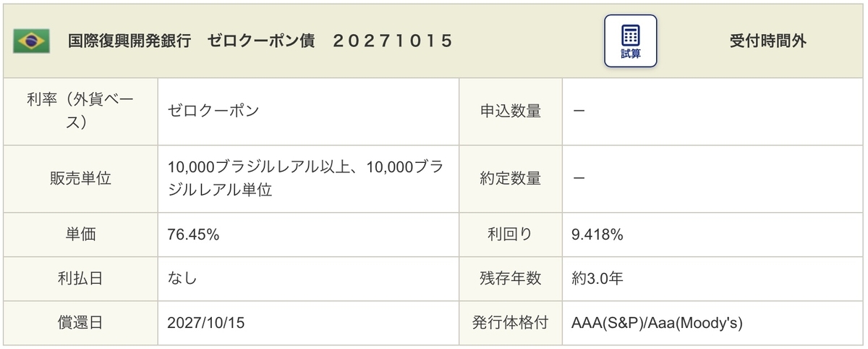Click the 申込数量 label cell
This screenshot has height=349, width=868.
(x=511, y=112)
